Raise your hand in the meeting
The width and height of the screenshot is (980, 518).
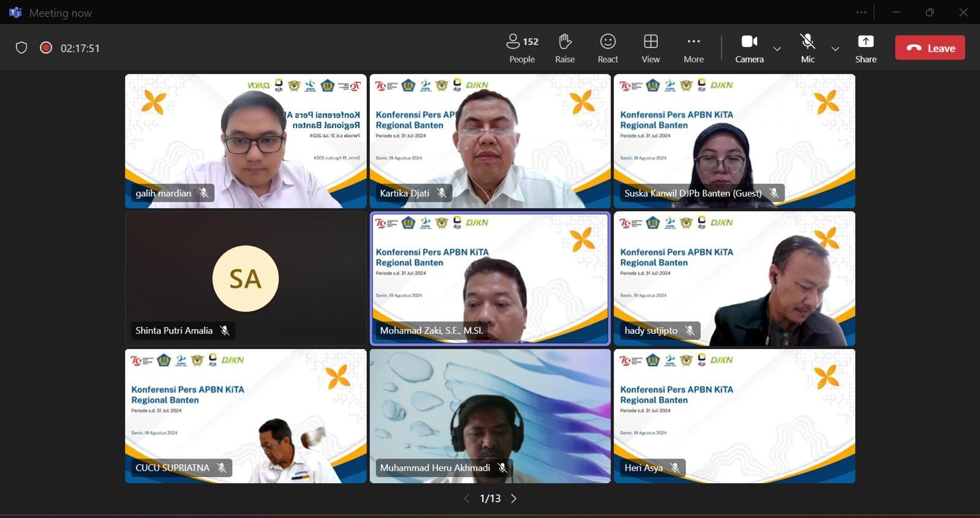(565, 48)
